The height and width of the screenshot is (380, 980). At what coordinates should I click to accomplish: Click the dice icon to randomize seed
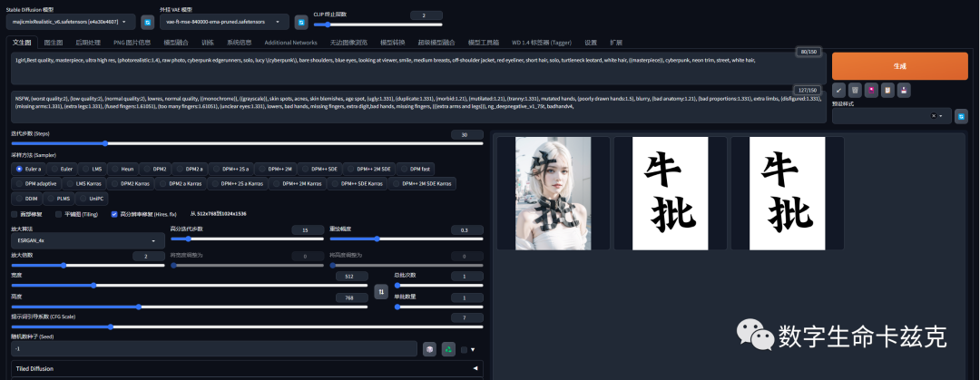click(x=429, y=349)
